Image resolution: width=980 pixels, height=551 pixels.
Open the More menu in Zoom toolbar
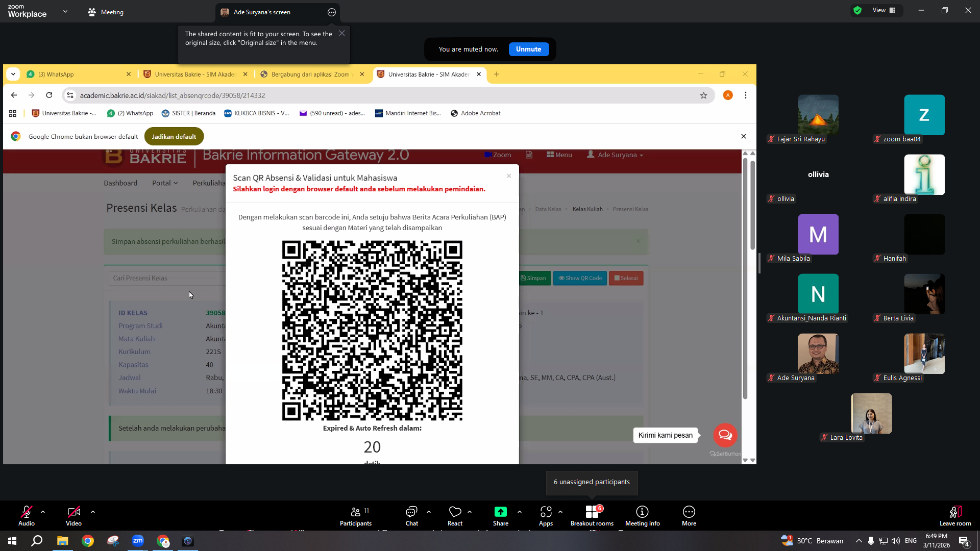click(x=689, y=516)
